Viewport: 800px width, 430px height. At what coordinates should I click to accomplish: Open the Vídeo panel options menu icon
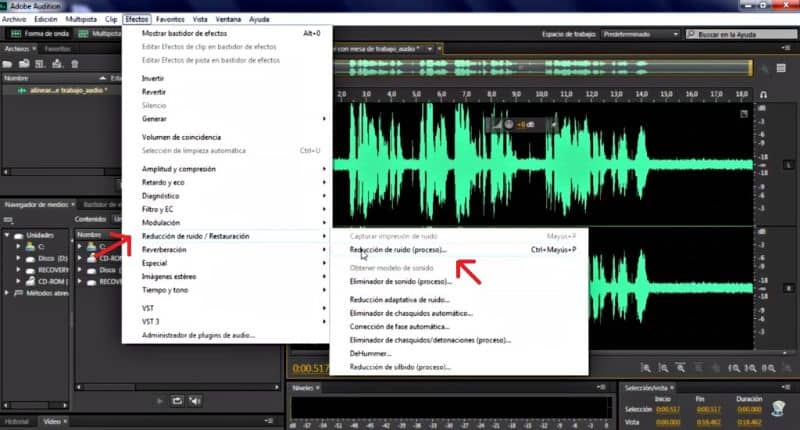pos(269,421)
